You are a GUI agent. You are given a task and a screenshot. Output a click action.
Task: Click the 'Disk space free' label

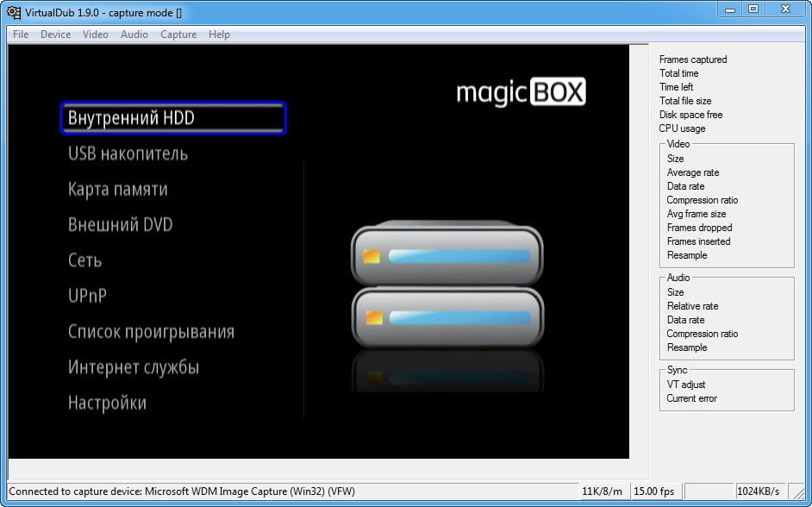coord(690,115)
